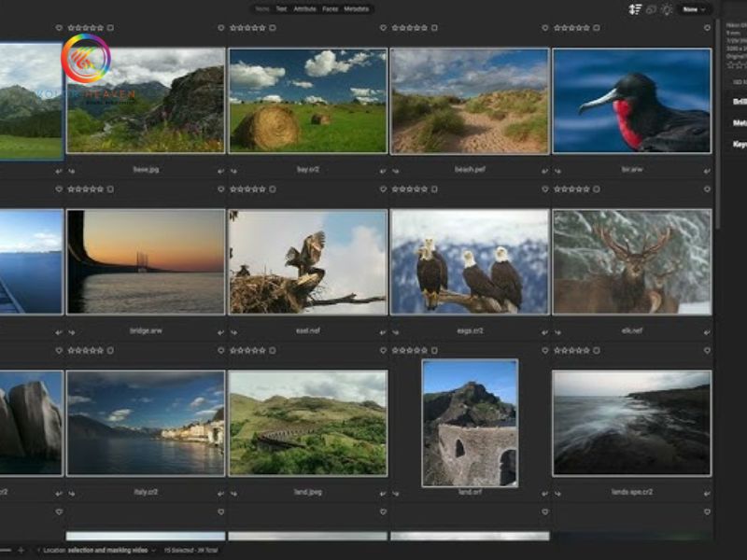Click the lightbulb icon in the top bar
Viewport: 747px width, 560px height.
[x=667, y=9]
